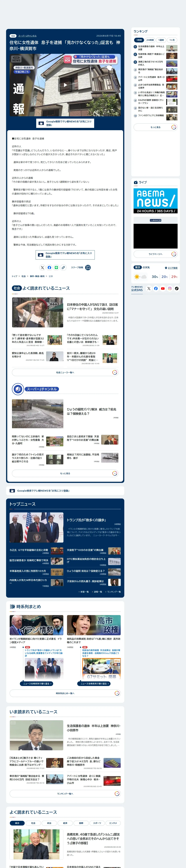Share the article on Facebook
186x868 pixels.
coord(49,267)
